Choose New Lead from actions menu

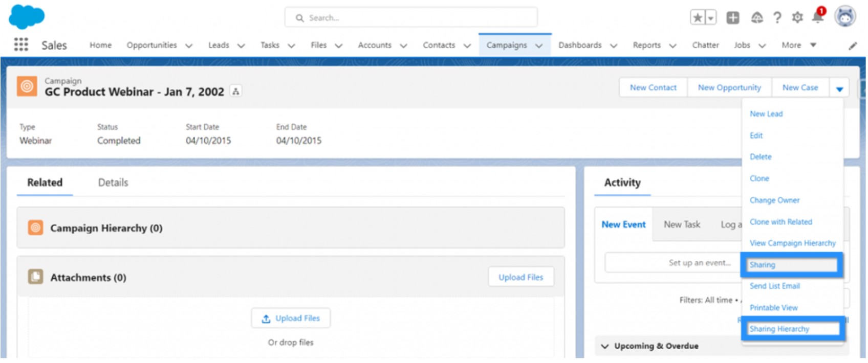click(766, 114)
